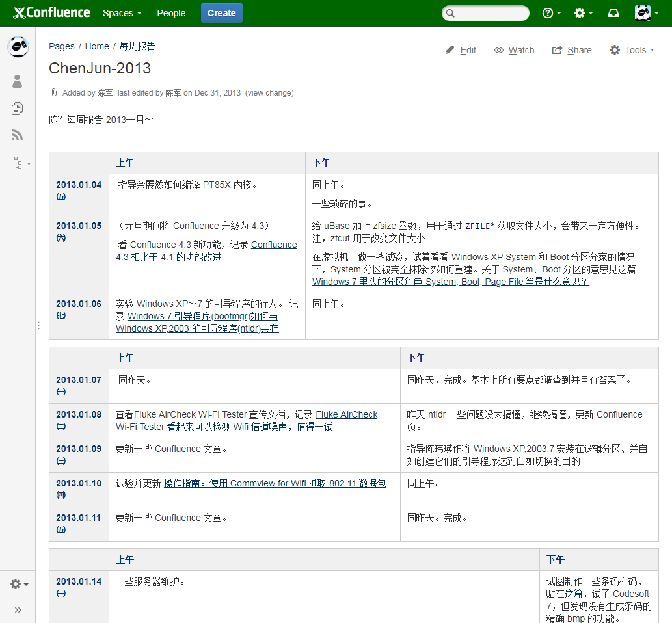Click the Edit page button
Viewport: 672px width, 623px height.
[461, 50]
